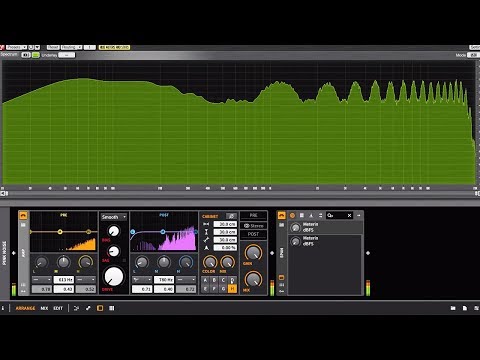The height and width of the screenshot is (360, 480).
Task: Click the Pre EQ 413 Hz frequency field
Action: point(64,279)
